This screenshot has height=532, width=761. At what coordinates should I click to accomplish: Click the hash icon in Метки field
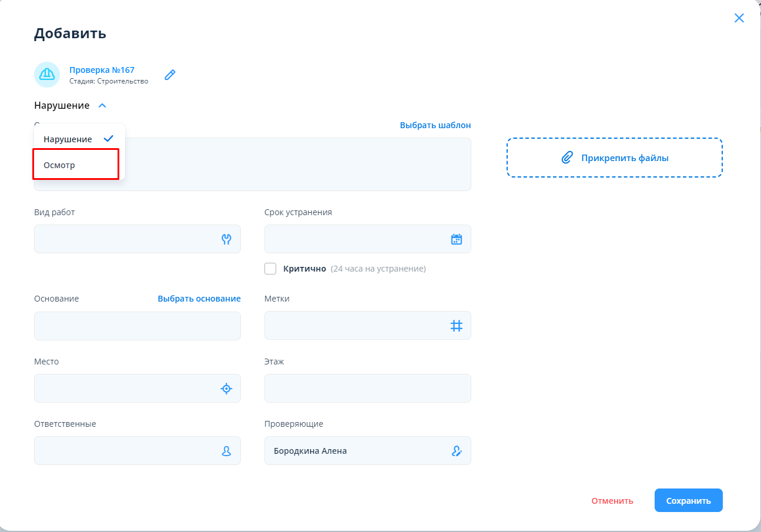(456, 326)
